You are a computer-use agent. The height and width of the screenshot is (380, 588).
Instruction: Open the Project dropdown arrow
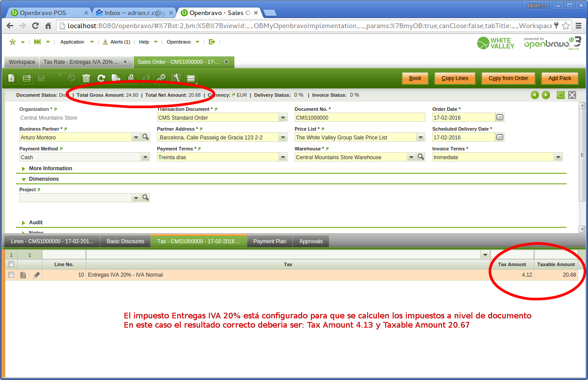pos(136,198)
